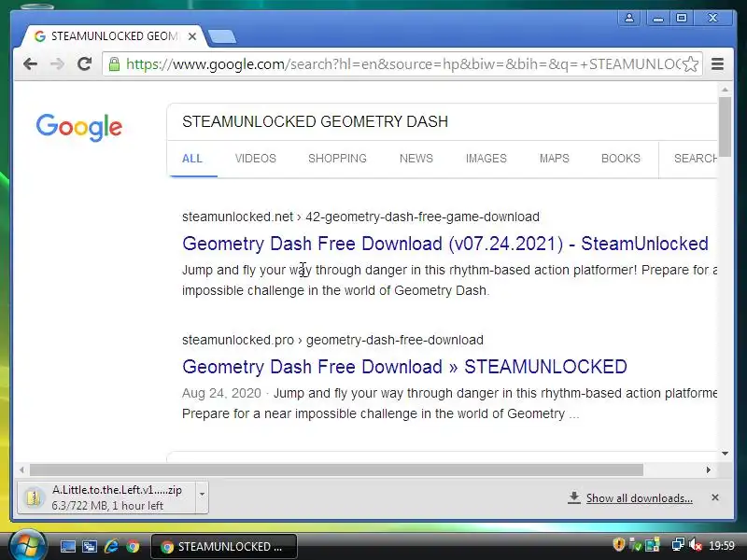Open the Windows Start menu
The image size is (747, 560).
point(28,545)
